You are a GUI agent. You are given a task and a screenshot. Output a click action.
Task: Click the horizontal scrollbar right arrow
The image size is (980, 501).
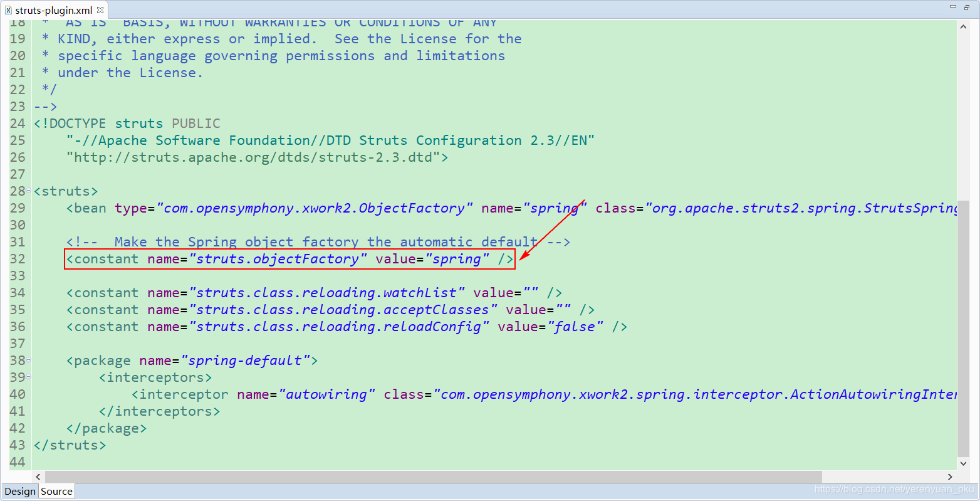(x=951, y=477)
